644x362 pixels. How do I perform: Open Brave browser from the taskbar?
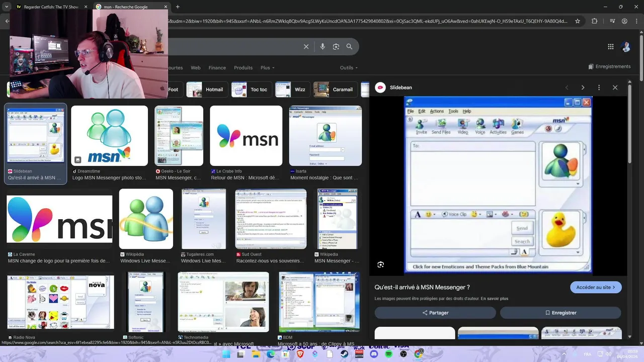[300, 354]
